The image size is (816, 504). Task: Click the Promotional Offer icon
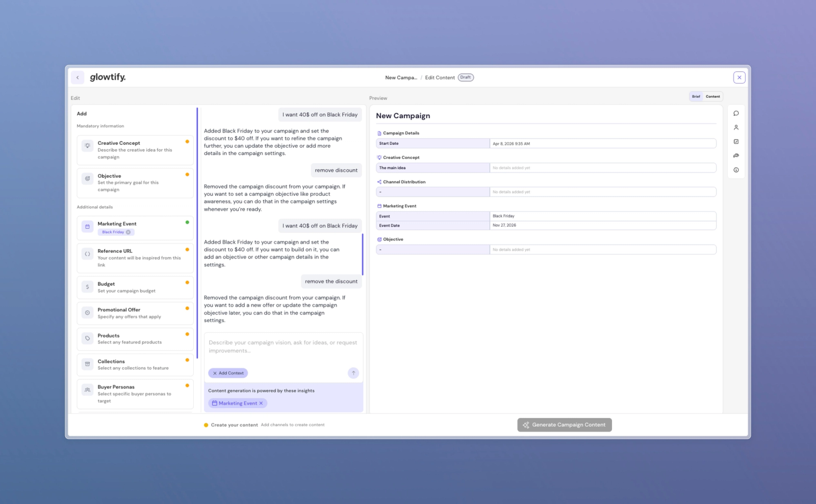[88, 313]
